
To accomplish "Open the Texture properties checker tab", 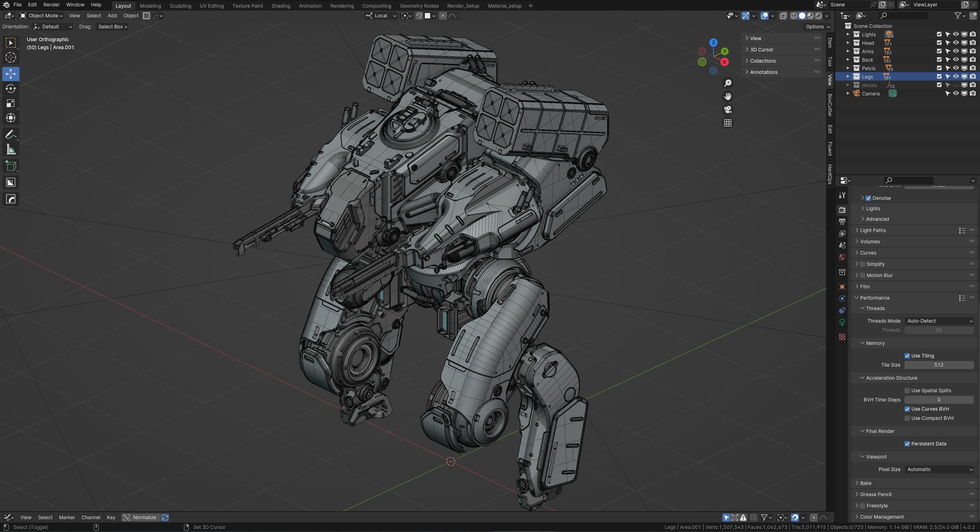I will coord(842,337).
